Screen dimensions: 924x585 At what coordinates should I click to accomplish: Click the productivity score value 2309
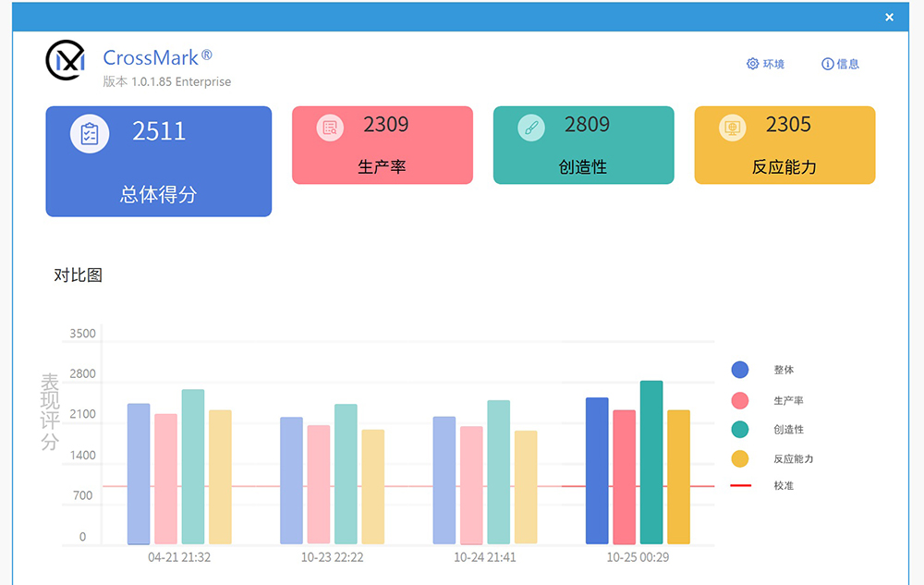click(x=386, y=125)
